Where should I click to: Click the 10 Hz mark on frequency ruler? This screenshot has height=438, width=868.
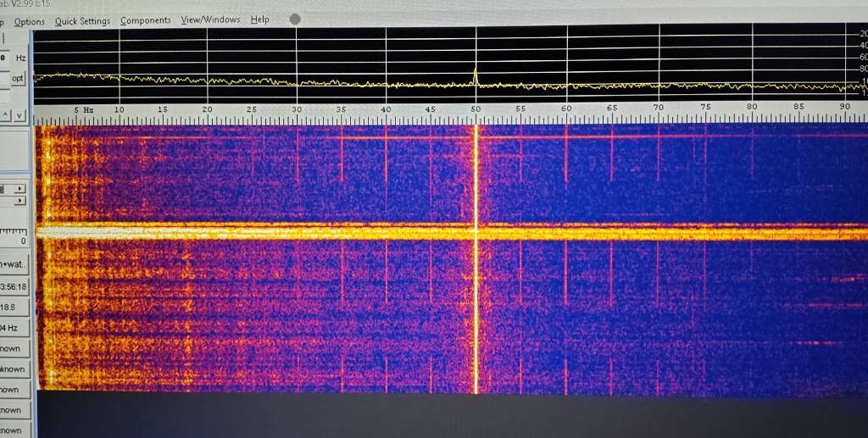[119, 110]
